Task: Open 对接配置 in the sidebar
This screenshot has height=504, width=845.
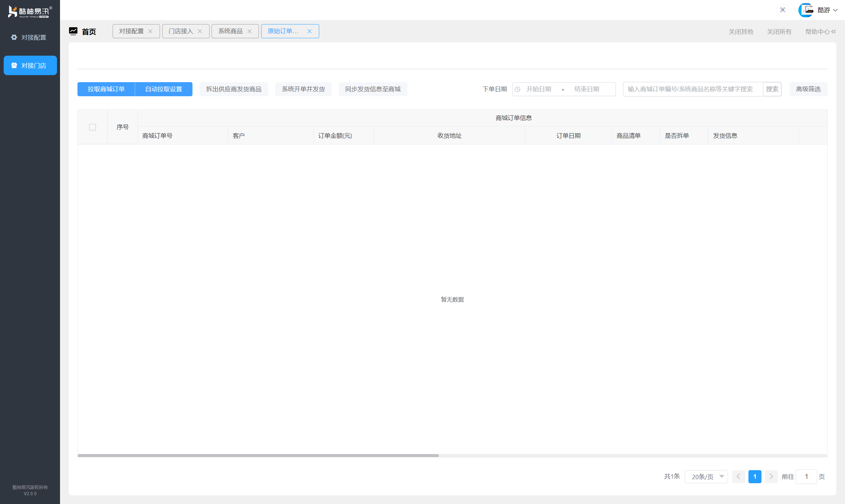Action: click(x=30, y=37)
